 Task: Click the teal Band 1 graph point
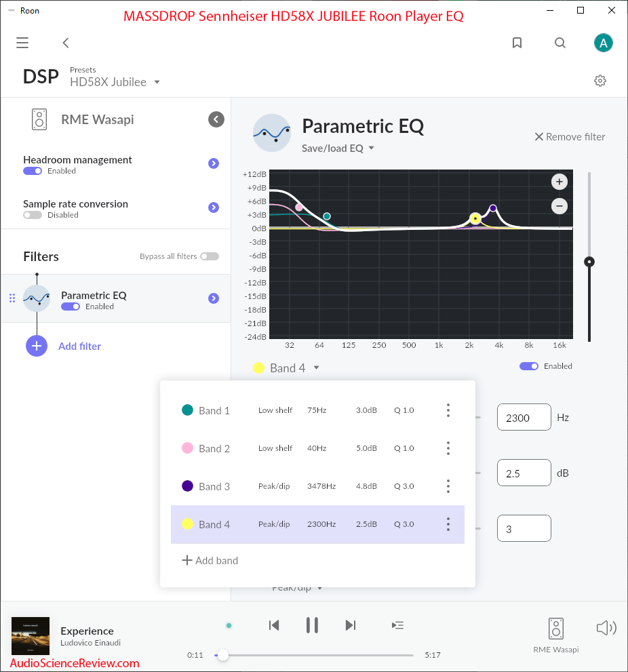point(327,216)
